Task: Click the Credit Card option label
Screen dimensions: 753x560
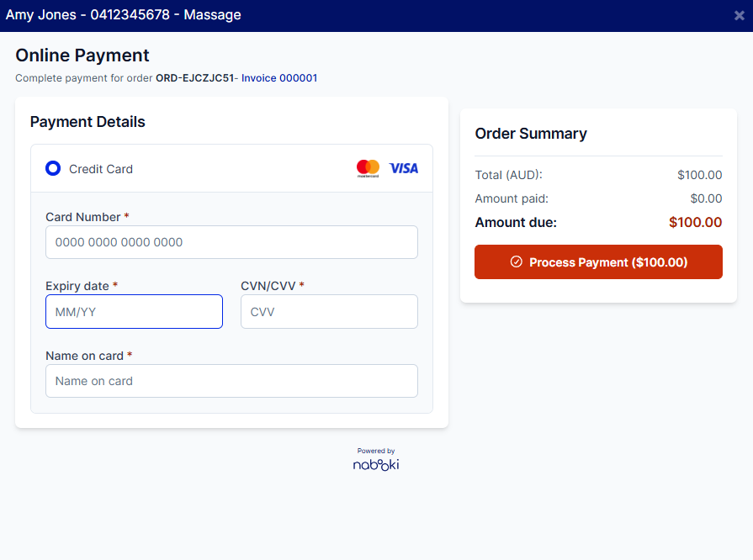Action: click(x=101, y=169)
